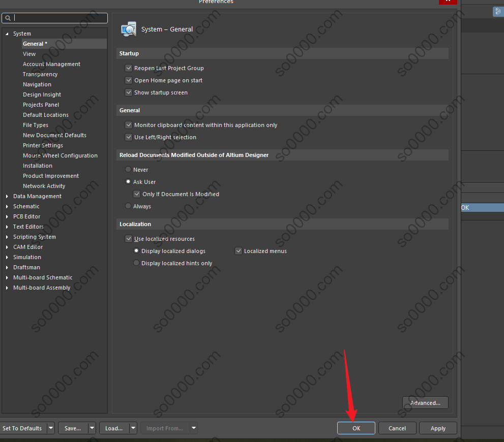The width and height of the screenshot is (504, 442).
Task: Click OK row in background window
Action: click(x=483, y=208)
